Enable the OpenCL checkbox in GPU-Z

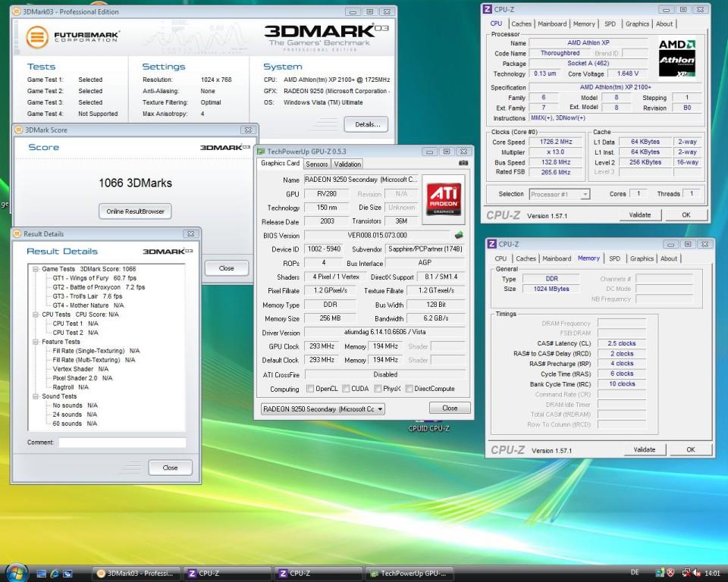(x=310, y=389)
